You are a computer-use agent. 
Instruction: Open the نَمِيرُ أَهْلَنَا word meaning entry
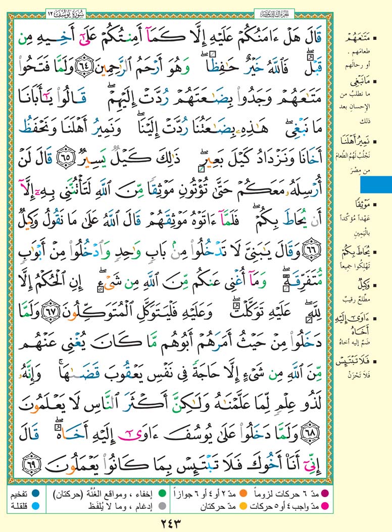click(368, 142)
